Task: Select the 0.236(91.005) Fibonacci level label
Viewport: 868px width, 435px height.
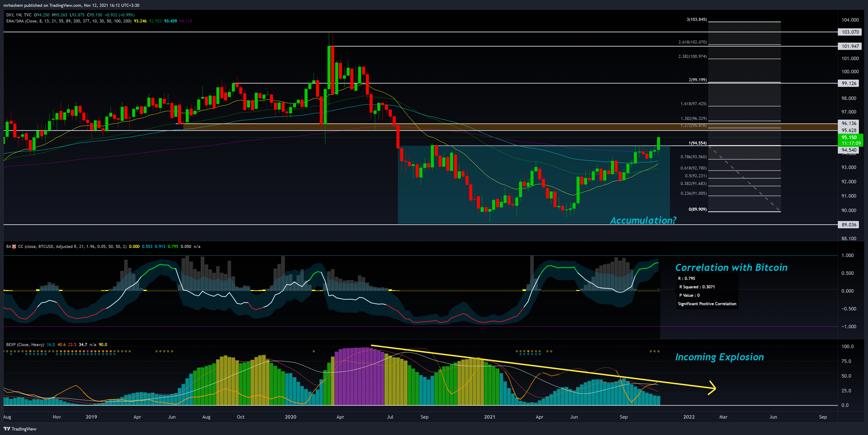Action: pos(694,193)
